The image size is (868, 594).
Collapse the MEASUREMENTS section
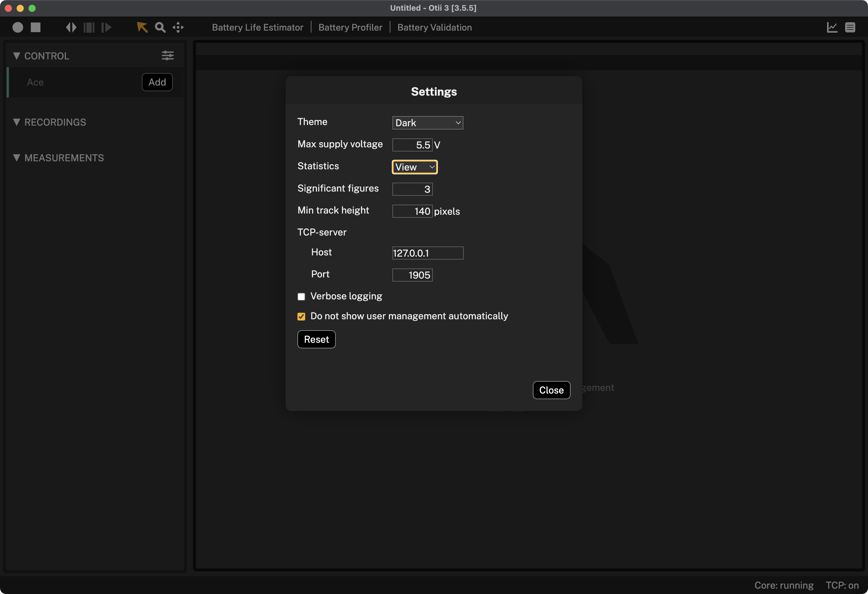16,157
